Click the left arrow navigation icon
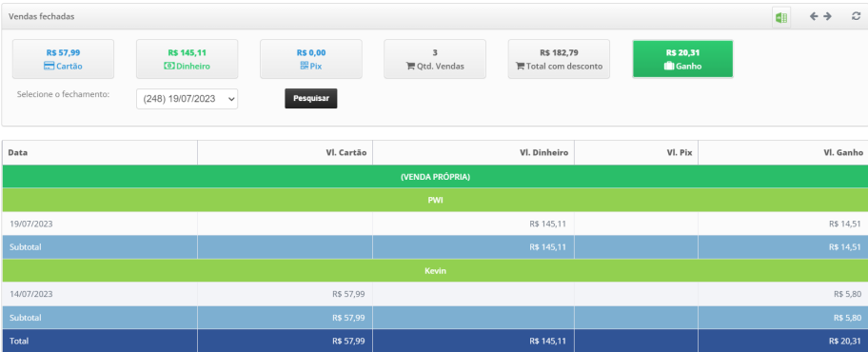The height and width of the screenshot is (352, 868). (x=814, y=16)
